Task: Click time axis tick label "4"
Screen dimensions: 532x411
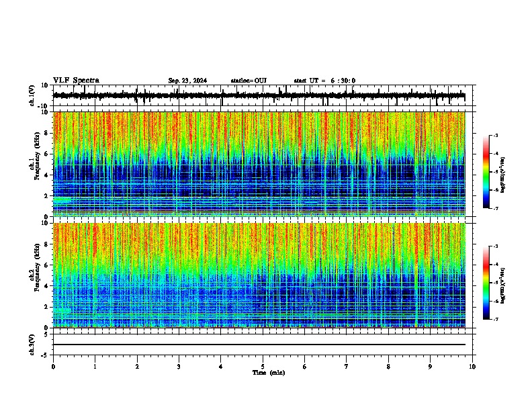Action: (221, 367)
